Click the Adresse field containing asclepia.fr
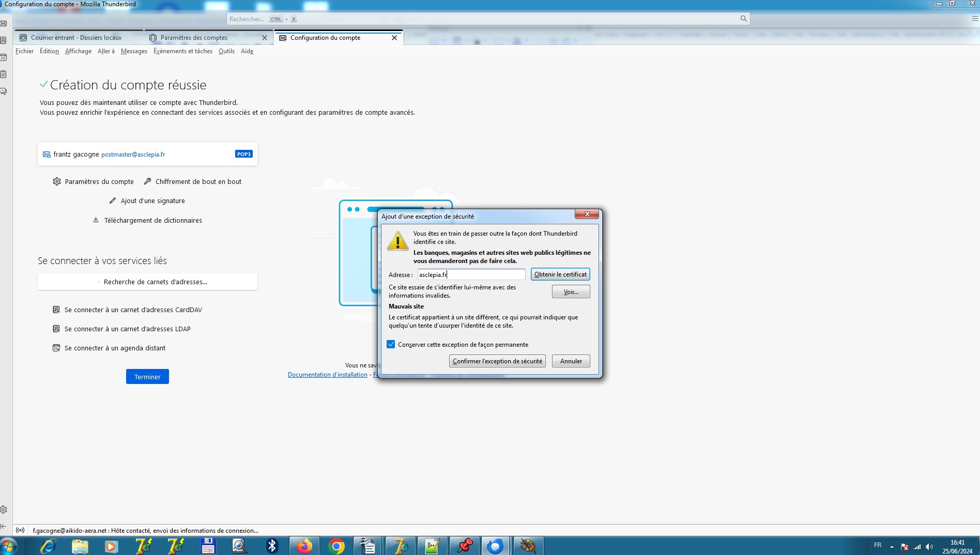 [471, 274]
